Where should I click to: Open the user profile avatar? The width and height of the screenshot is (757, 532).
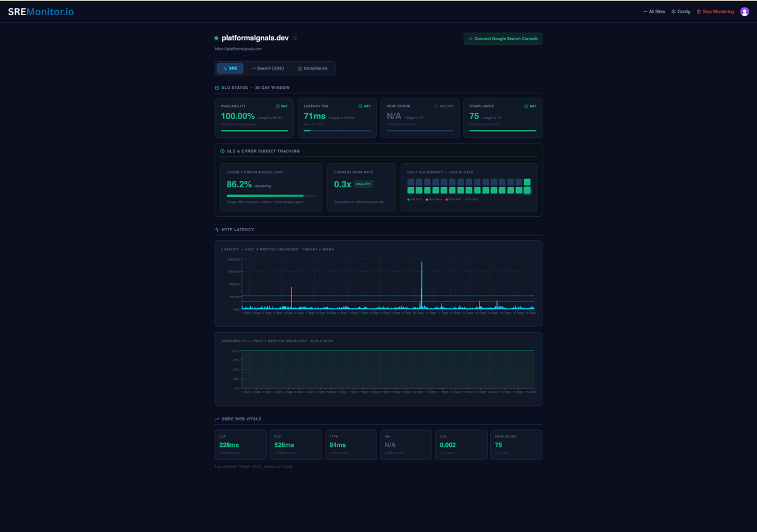pyautogui.click(x=744, y=11)
